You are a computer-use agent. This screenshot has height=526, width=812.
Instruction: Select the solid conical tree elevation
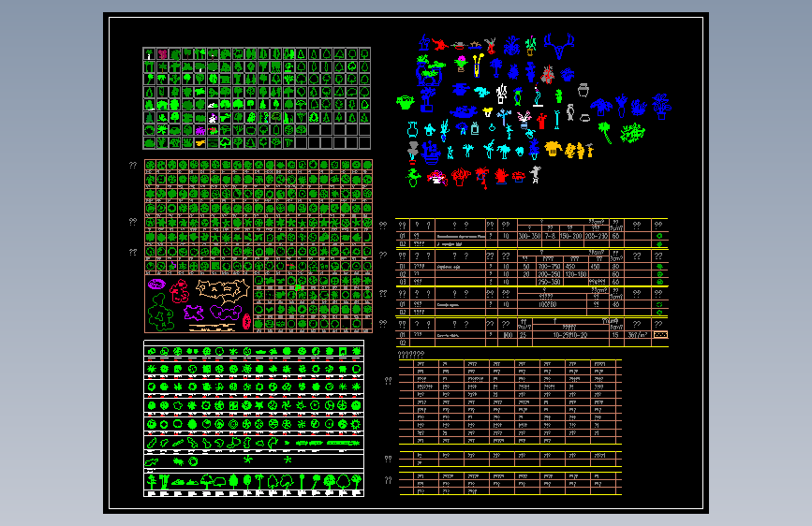pos(233,480)
